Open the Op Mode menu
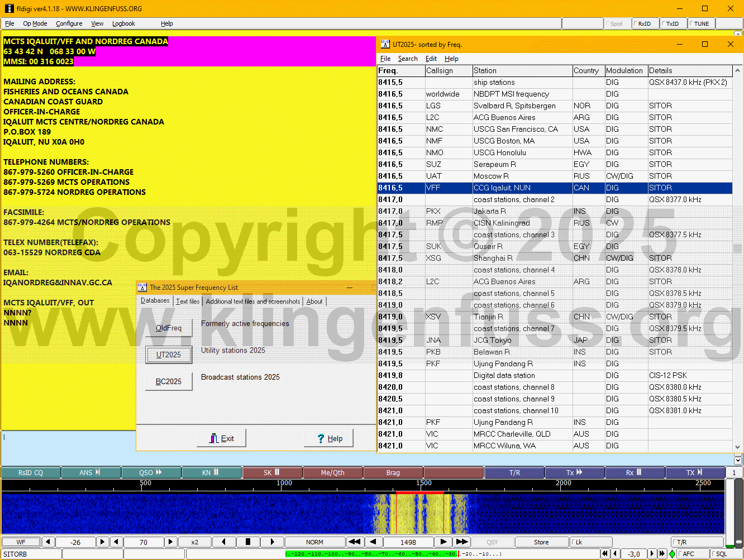Viewport: 744px width, 560px height. pyautogui.click(x=35, y=23)
